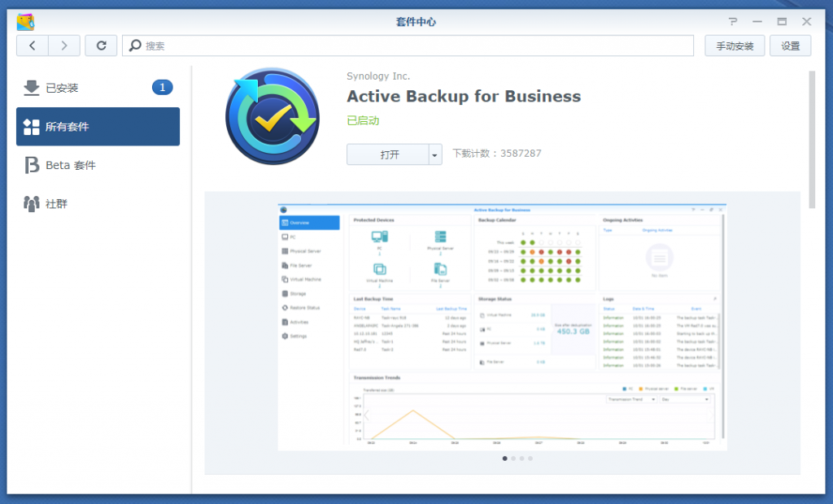Close the 套件中心 window
The image size is (833, 504).
click(x=806, y=22)
